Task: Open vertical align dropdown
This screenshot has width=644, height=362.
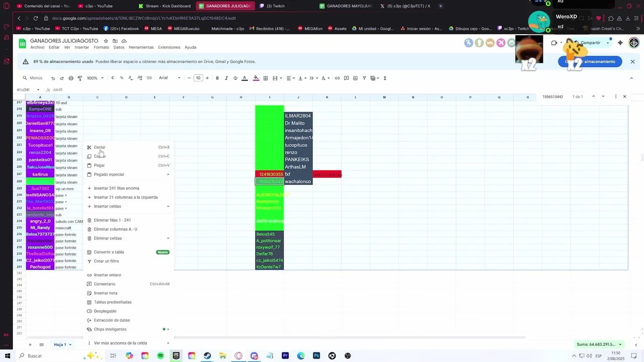Action: point(302,78)
